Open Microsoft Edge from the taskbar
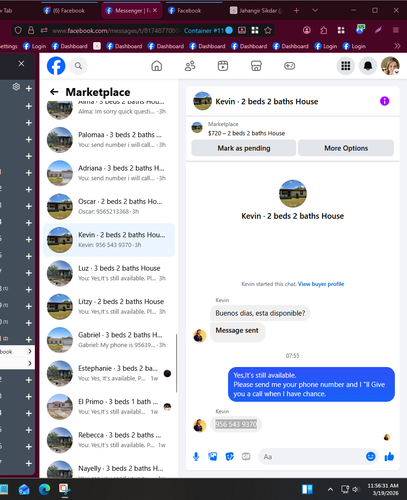407x500 pixels. click(x=44, y=489)
